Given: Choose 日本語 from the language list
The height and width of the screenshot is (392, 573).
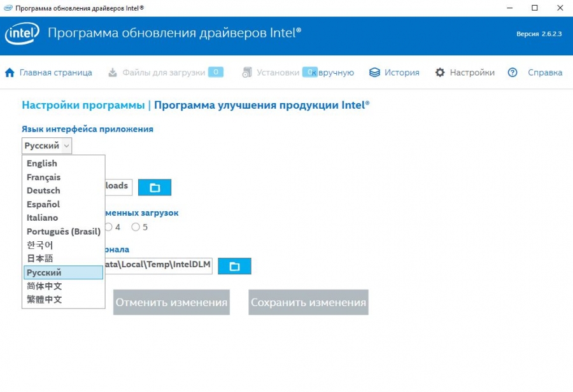Looking at the screenshot, I should coord(40,258).
